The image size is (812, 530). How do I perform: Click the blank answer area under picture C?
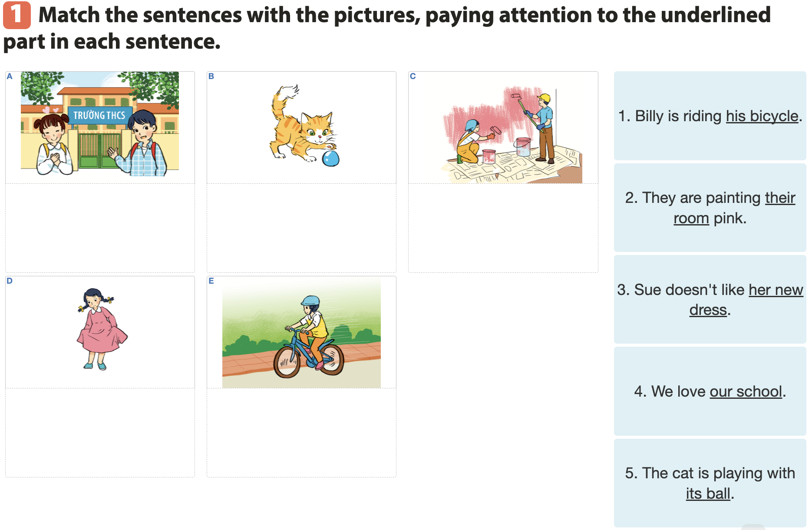click(503, 228)
